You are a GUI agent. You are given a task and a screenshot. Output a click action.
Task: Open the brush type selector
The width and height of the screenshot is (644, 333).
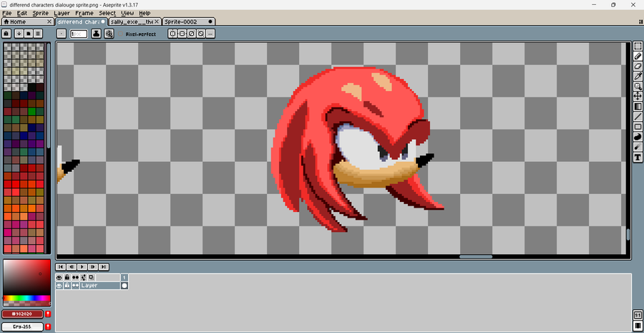coord(62,34)
